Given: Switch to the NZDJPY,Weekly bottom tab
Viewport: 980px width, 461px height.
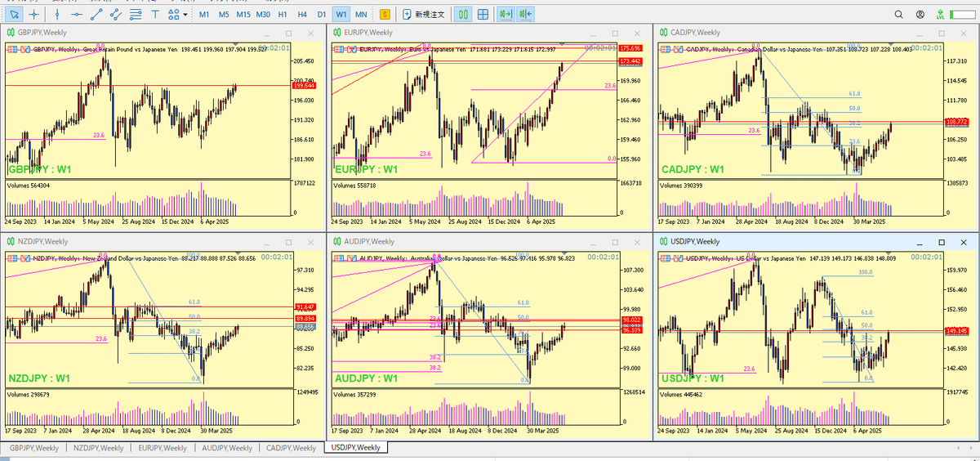Looking at the screenshot, I should tap(98, 448).
